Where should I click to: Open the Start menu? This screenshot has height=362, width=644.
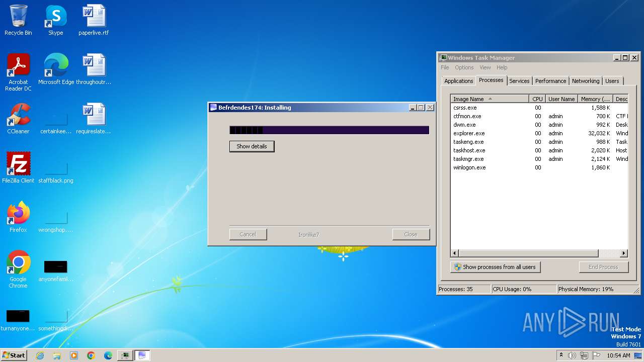(x=14, y=355)
